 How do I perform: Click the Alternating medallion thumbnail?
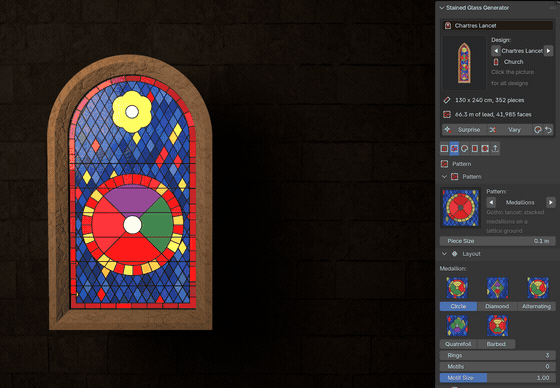click(538, 288)
